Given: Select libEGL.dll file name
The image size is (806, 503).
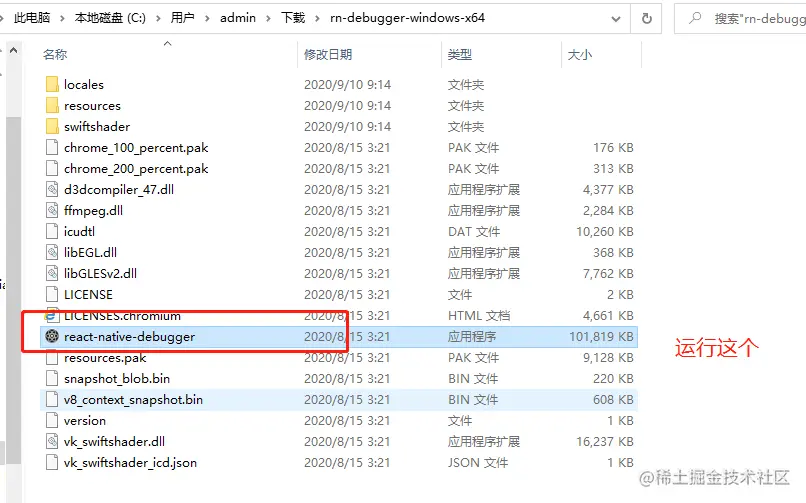Looking at the screenshot, I should coord(90,253).
